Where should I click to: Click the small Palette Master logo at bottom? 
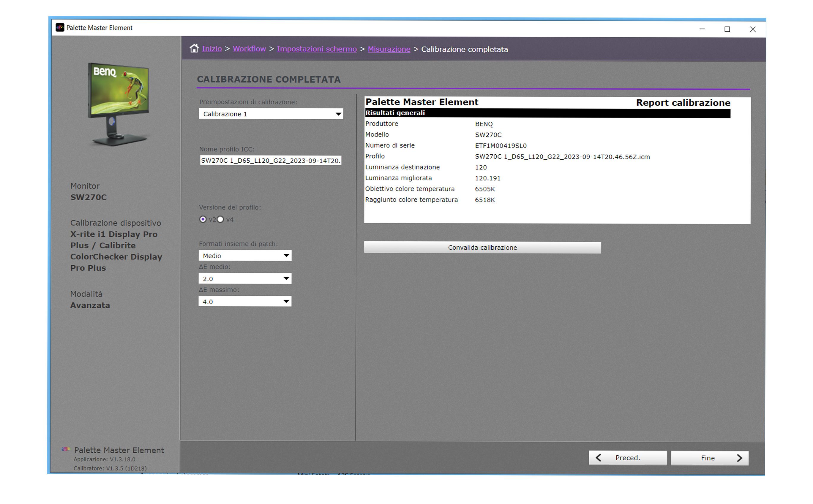tap(66, 449)
